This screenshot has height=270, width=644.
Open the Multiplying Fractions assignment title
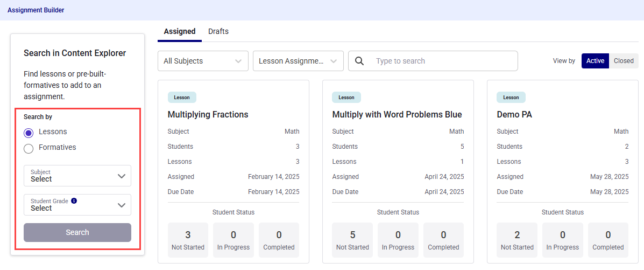click(208, 114)
